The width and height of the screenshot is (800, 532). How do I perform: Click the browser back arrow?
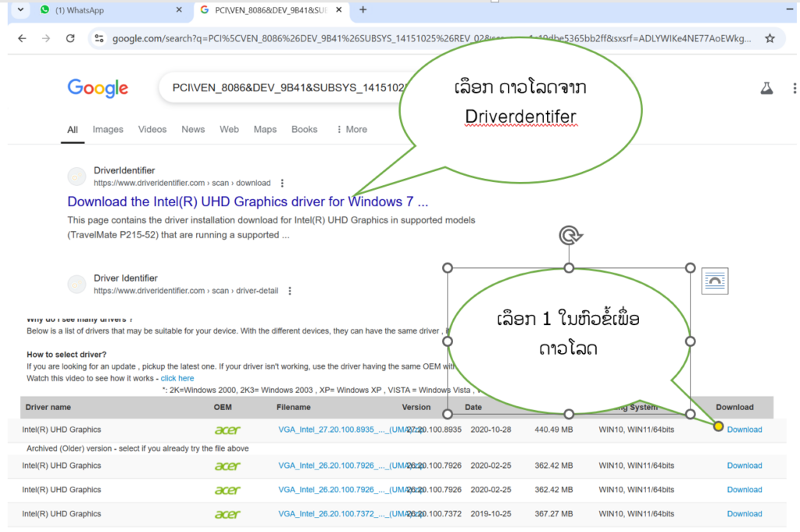[22, 38]
